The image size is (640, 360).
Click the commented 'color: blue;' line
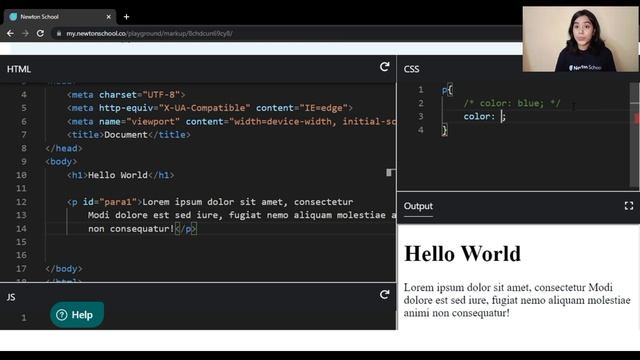(x=512, y=103)
